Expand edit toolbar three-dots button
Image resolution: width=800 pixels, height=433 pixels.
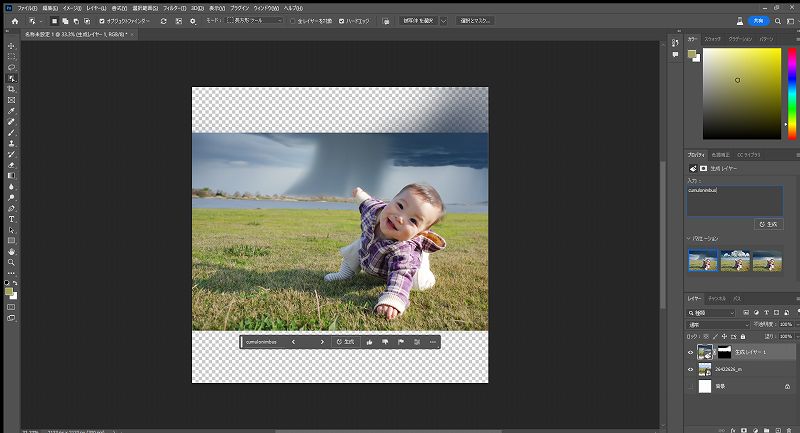coord(11,273)
